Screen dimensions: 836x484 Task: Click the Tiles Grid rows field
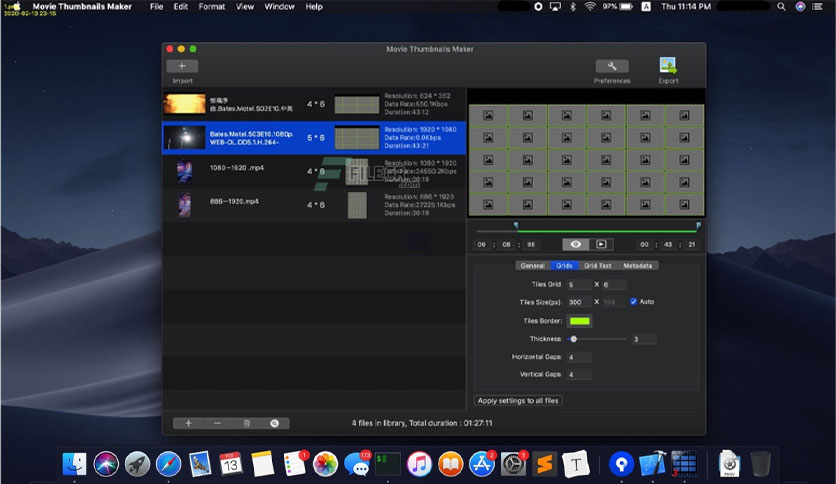(x=579, y=285)
